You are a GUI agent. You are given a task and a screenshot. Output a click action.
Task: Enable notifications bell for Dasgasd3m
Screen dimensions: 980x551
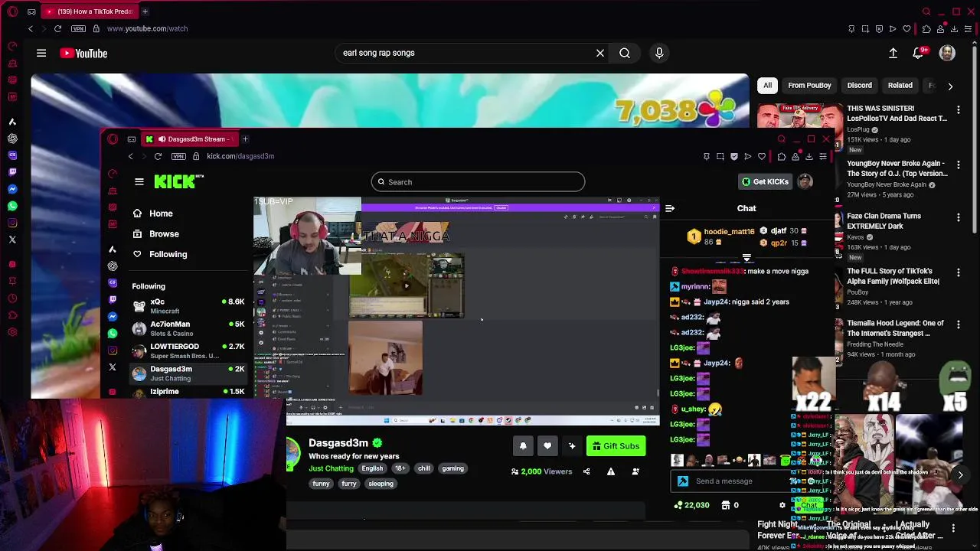click(523, 446)
